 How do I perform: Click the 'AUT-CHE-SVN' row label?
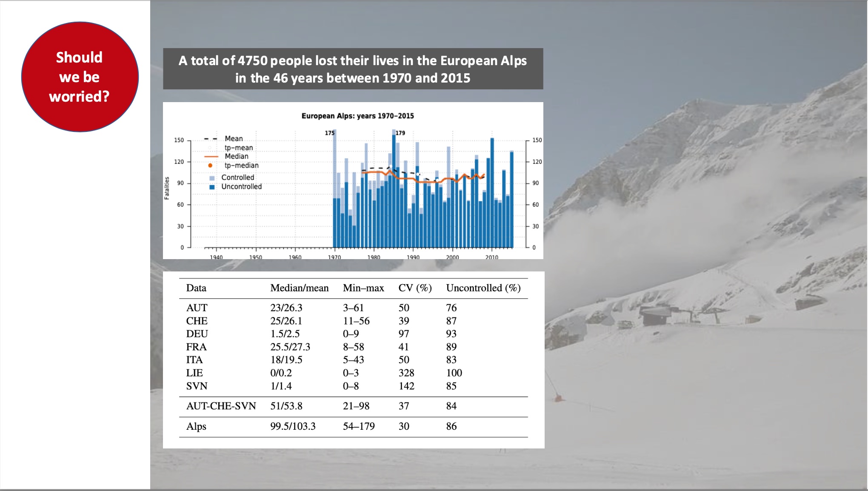point(221,406)
